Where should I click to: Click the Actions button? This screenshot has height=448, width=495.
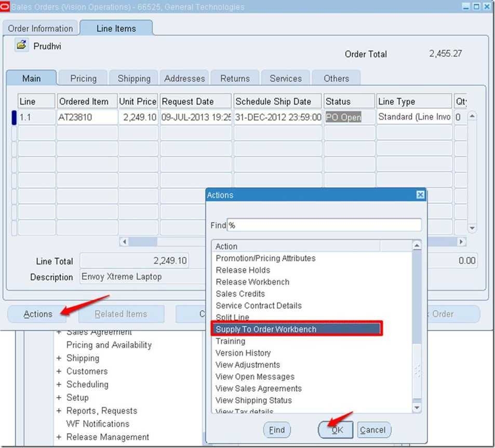[37, 314]
